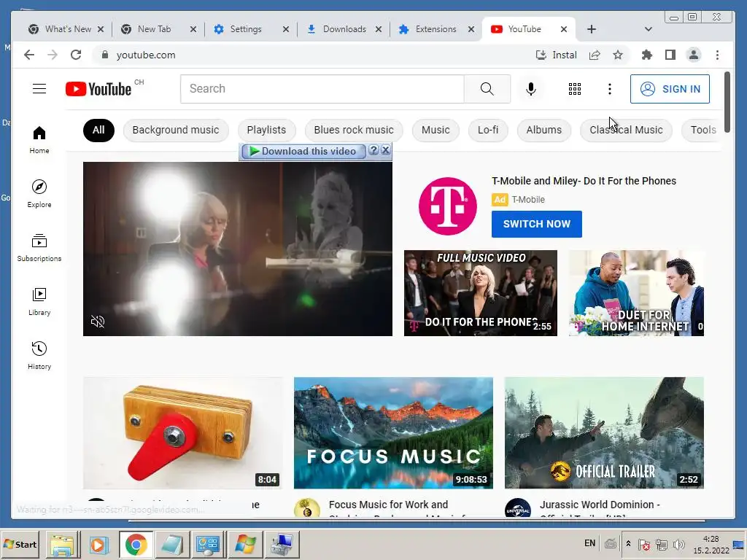Share this page icon in toolbar
The image size is (747, 560).
(595, 55)
